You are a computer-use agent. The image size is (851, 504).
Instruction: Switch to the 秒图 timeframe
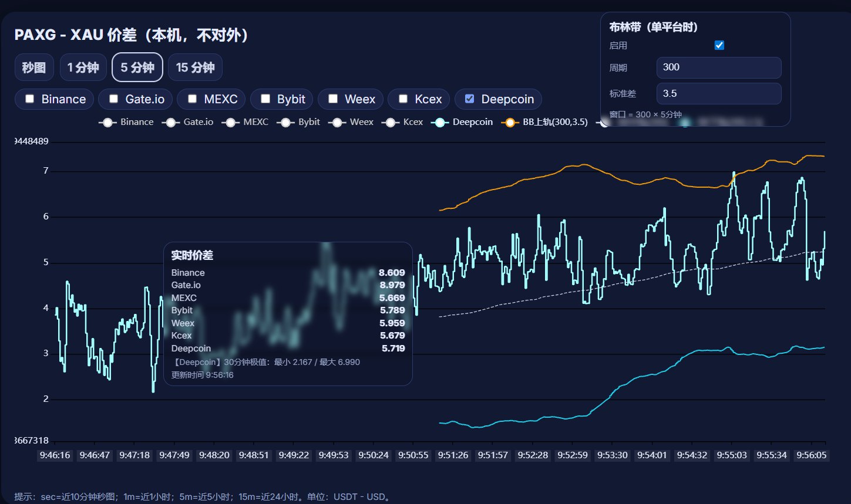coord(34,67)
